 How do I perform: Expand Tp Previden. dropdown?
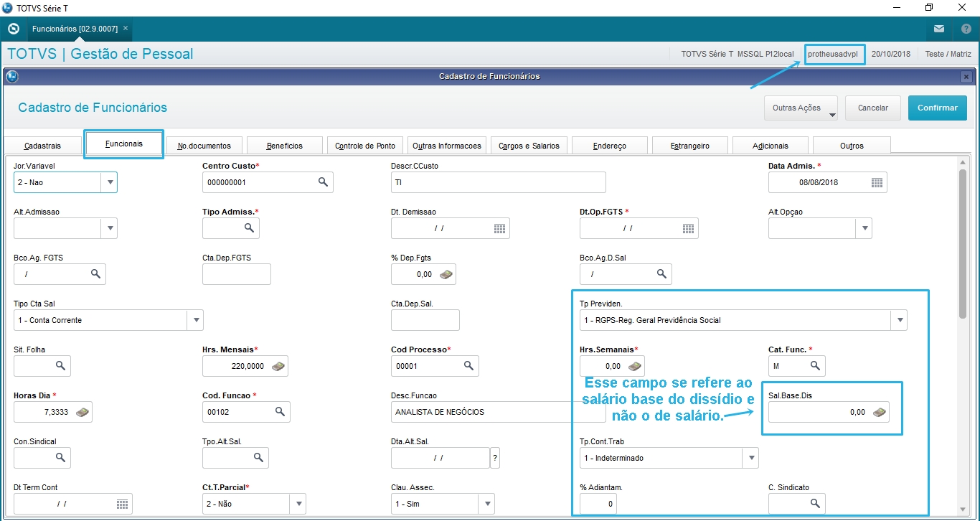[899, 320]
